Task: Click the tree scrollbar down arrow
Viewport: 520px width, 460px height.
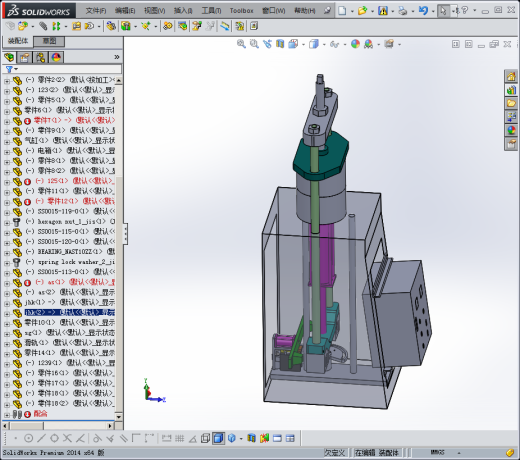Action: 119,417
